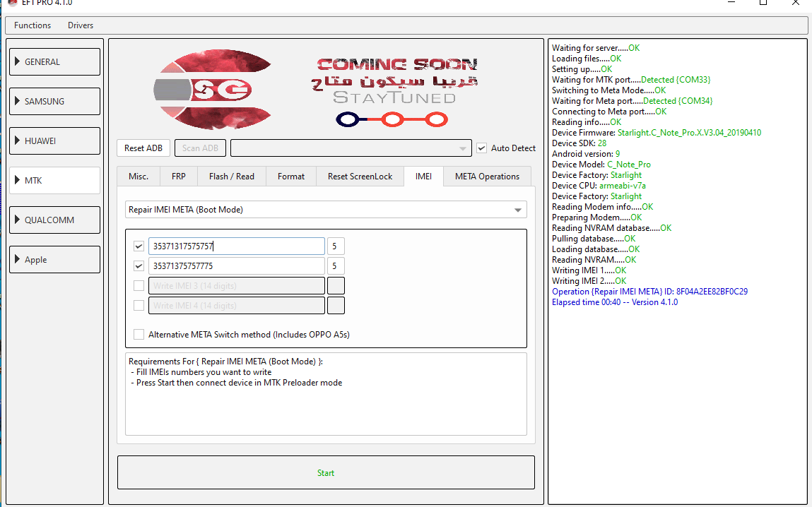The image size is (812, 507).
Task: Select the MTK section
Action: click(54, 181)
